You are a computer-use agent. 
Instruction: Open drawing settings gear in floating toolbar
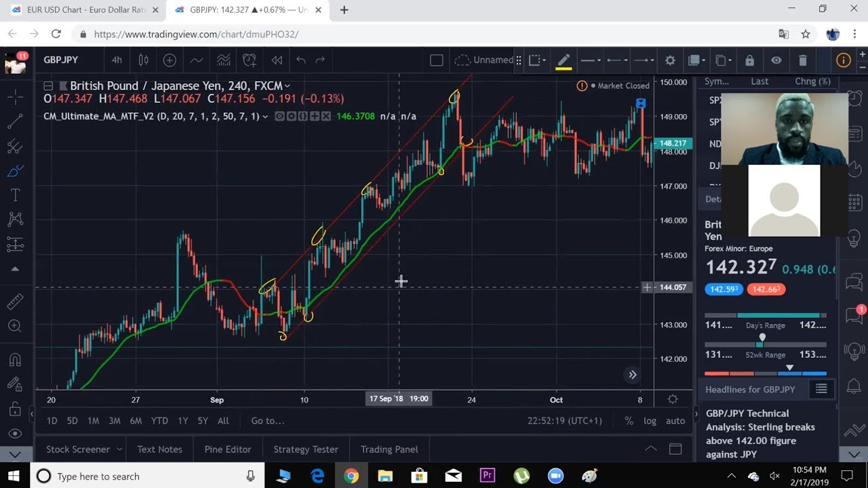[670, 60]
